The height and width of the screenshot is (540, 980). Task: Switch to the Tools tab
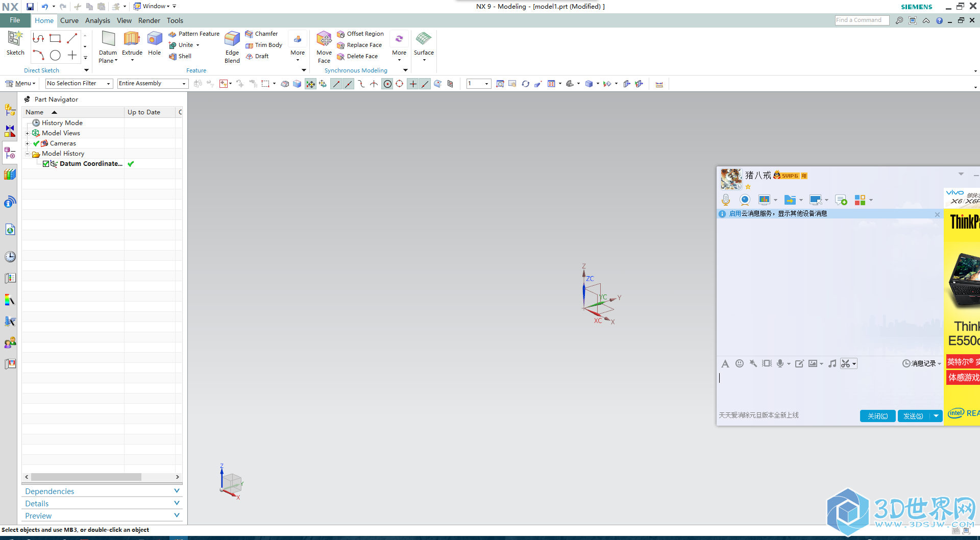[175, 20]
